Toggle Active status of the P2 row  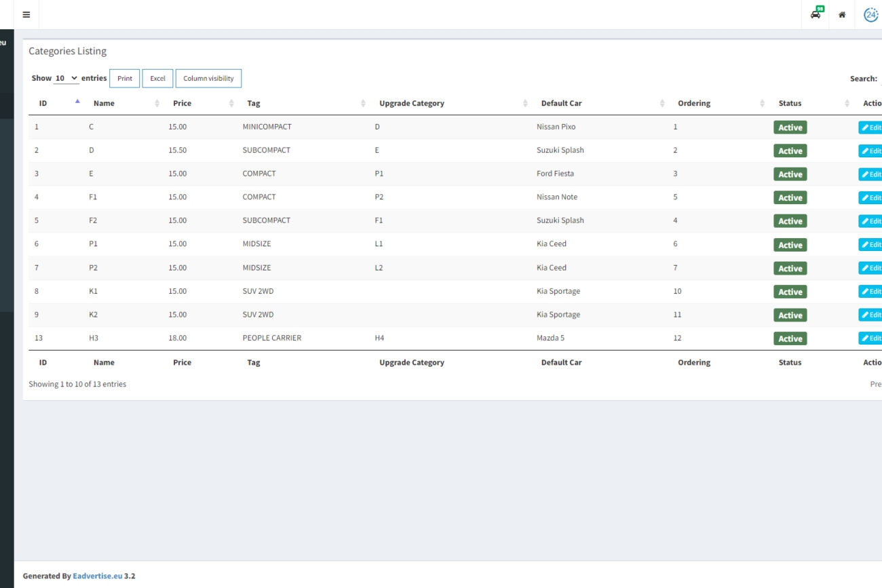790,269
